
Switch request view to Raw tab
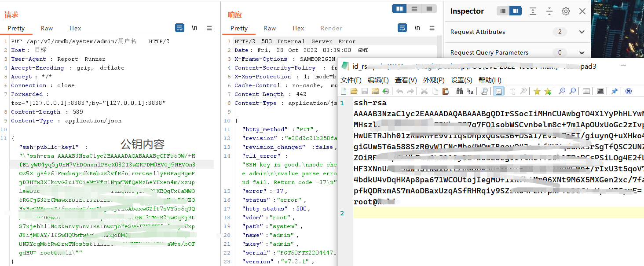click(x=47, y=28)
